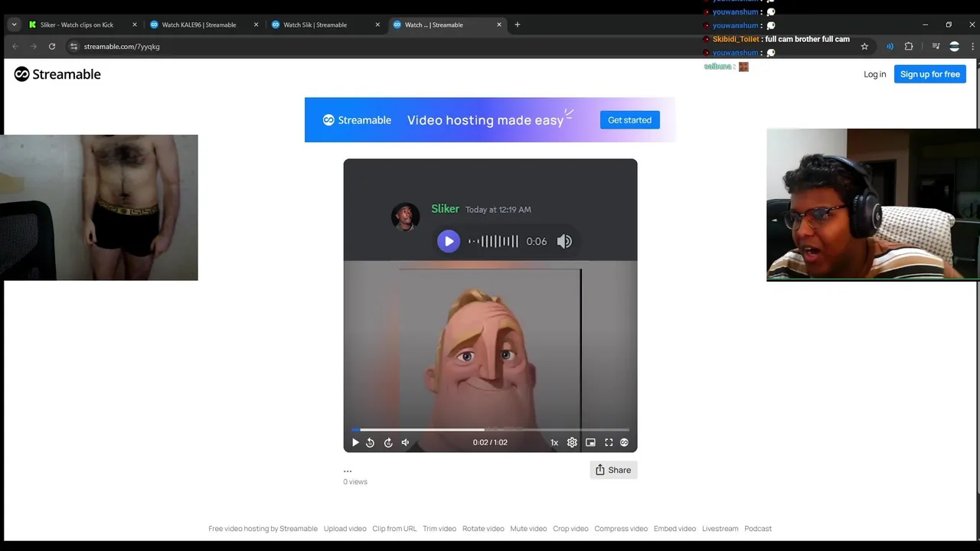Viewport: 980px width, 551px height.
Task: Go forward to next page
Action: point(34,47)
